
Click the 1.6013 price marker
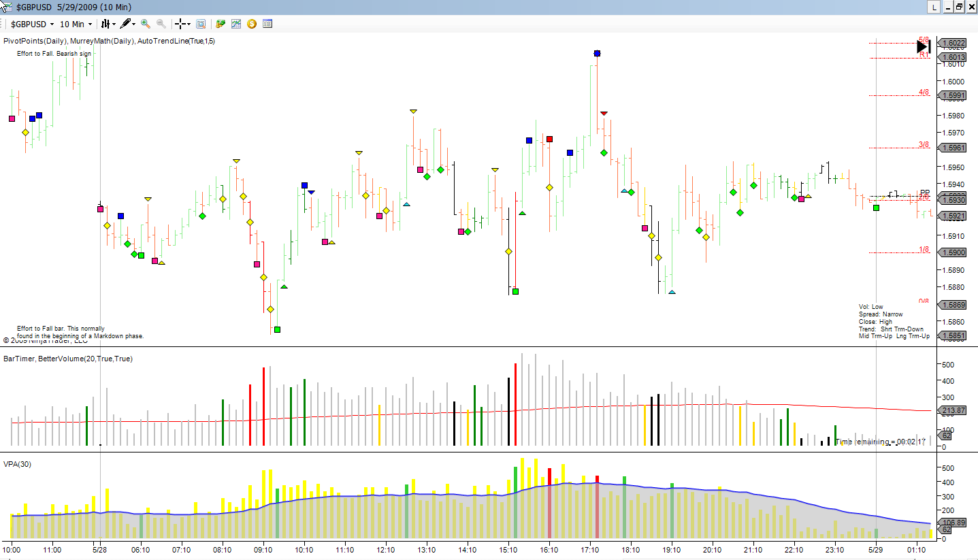tap(953, 58)
